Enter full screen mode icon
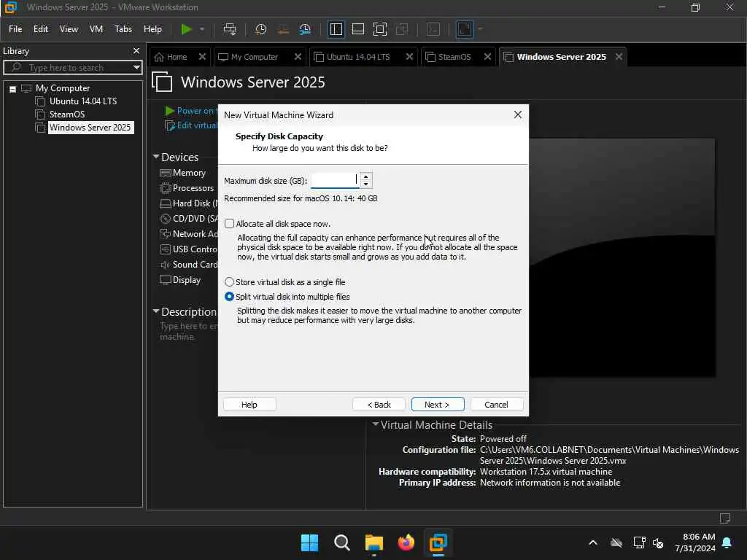 tap(379, 29)
